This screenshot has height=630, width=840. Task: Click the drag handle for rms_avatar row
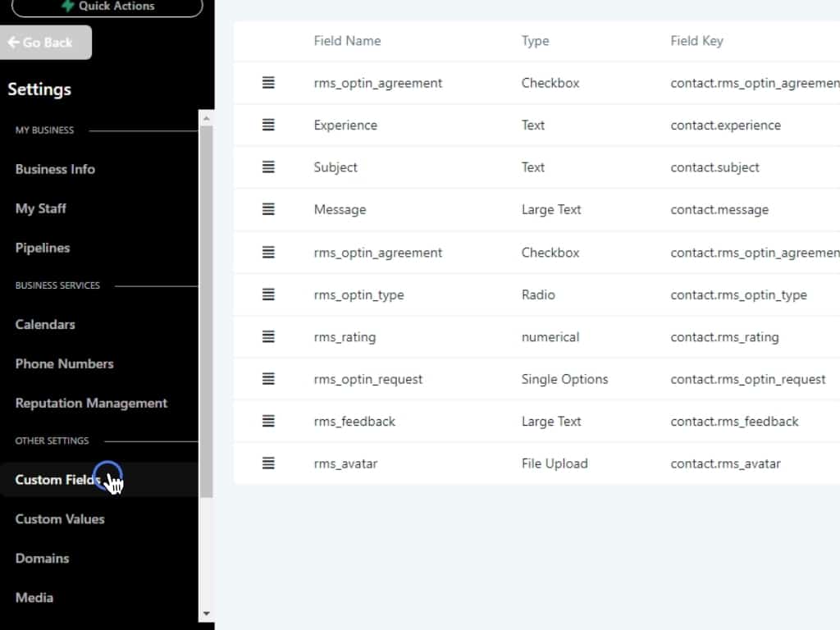tap(268, 463)
